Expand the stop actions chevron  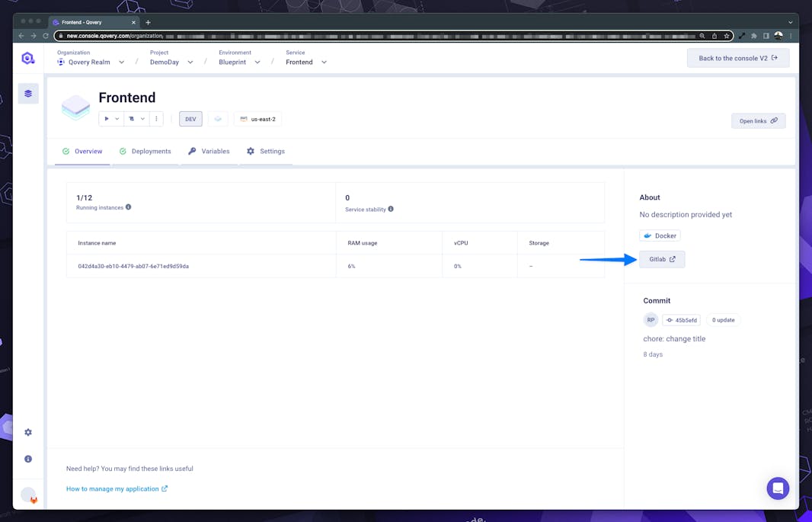pos(142,119)
